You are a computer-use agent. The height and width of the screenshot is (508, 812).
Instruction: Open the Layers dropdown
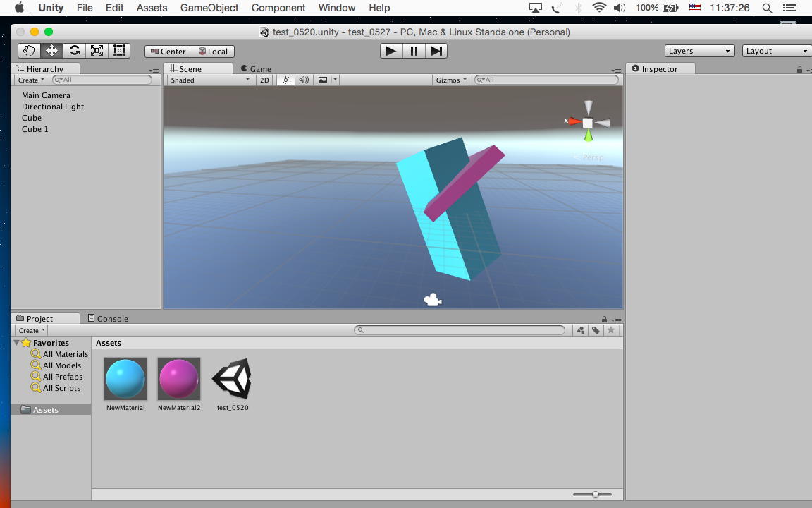pos(699,51)
